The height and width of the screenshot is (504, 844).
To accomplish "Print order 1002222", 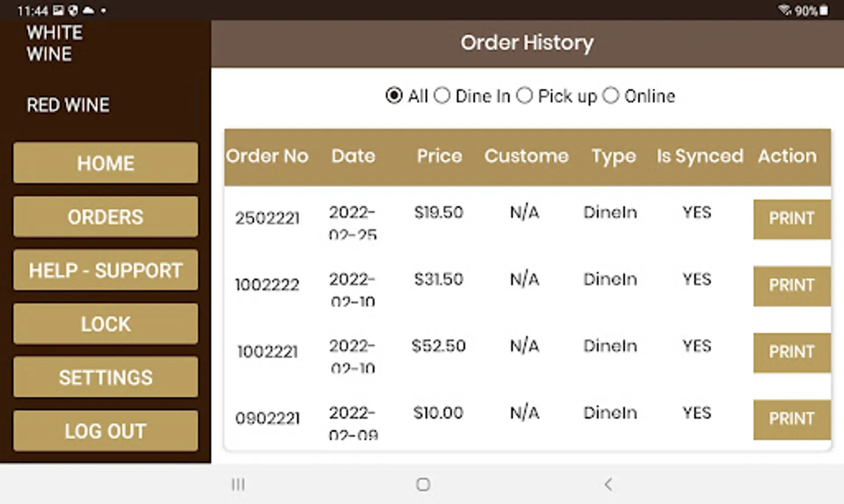I will [x=791, y=286].
